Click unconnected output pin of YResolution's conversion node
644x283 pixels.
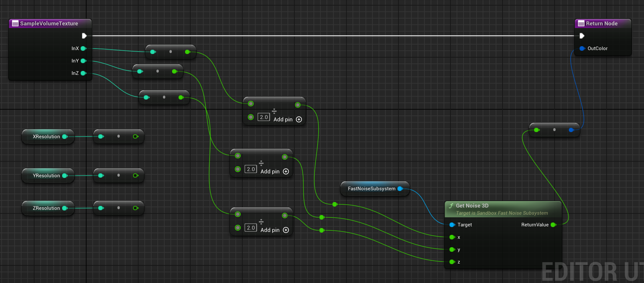pos(135,175)
